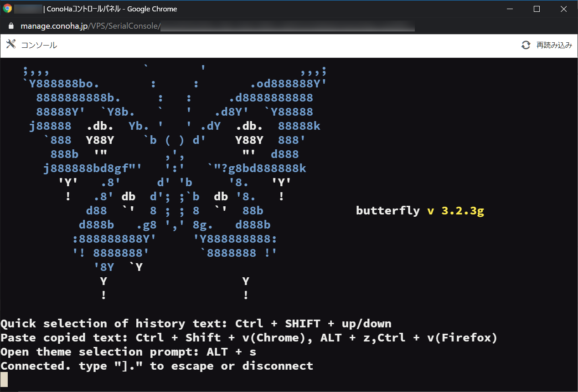Close the ConoHa console window

[564, 9]
